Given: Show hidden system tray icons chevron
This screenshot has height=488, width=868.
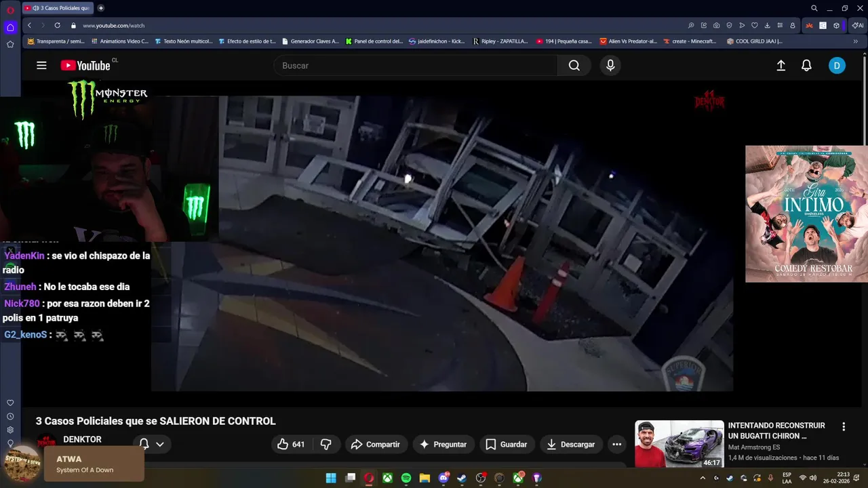Looking at the screenshot, I should click(703, 478).
